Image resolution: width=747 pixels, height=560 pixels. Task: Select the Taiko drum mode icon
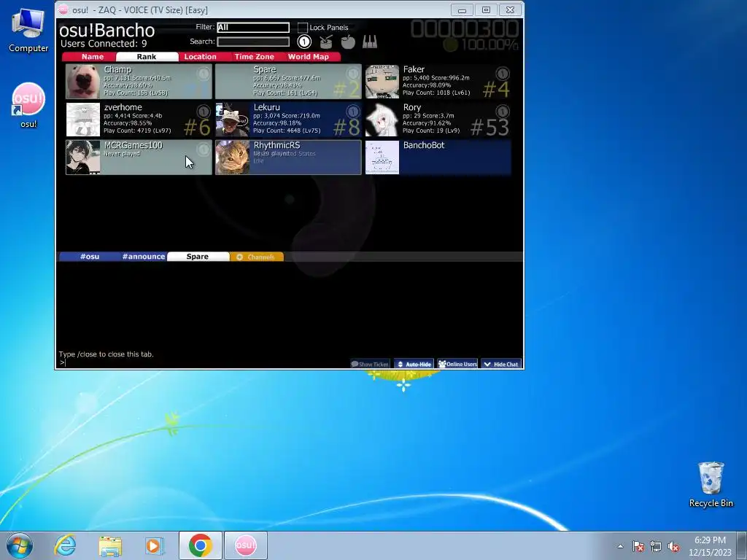[x=326, y=42]
